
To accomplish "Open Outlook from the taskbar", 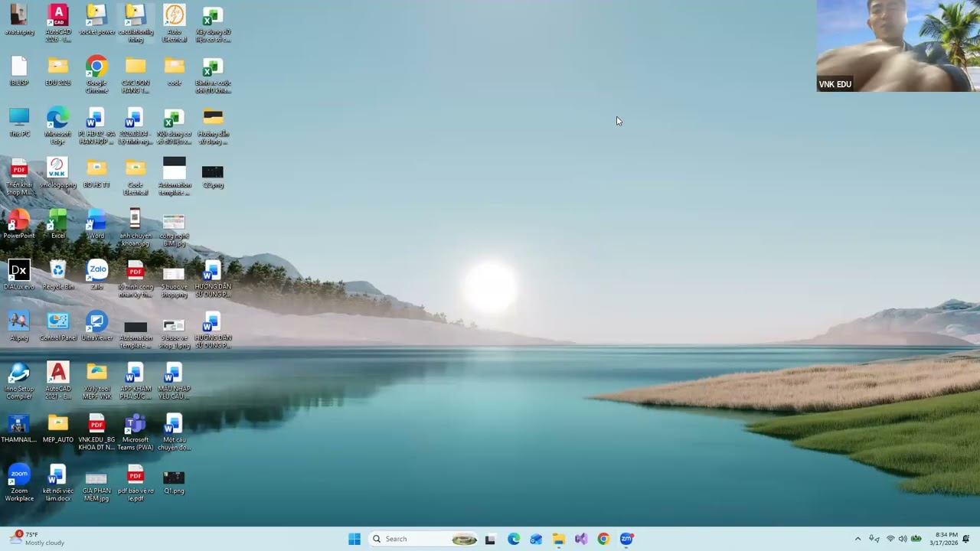I will 536,539.
